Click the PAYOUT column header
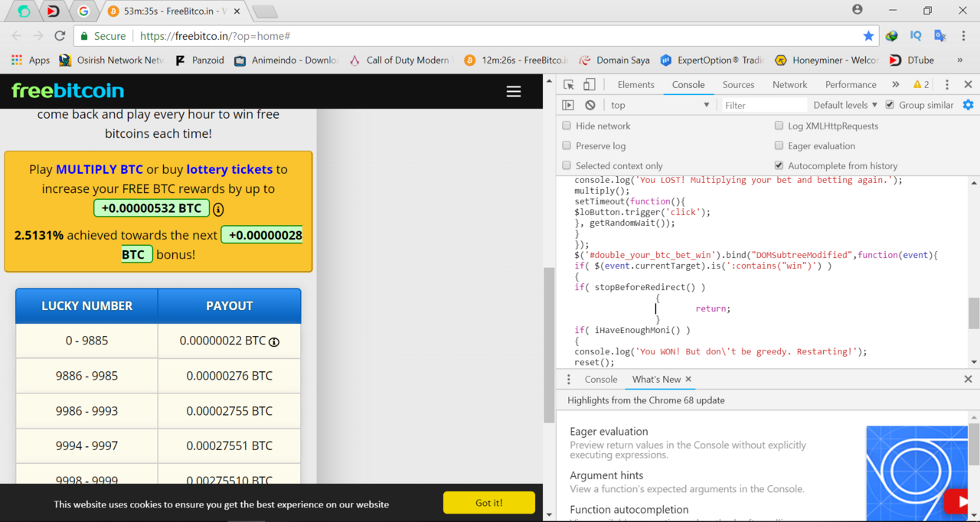This screenshot has width=980, height=522. click(229, 305)
